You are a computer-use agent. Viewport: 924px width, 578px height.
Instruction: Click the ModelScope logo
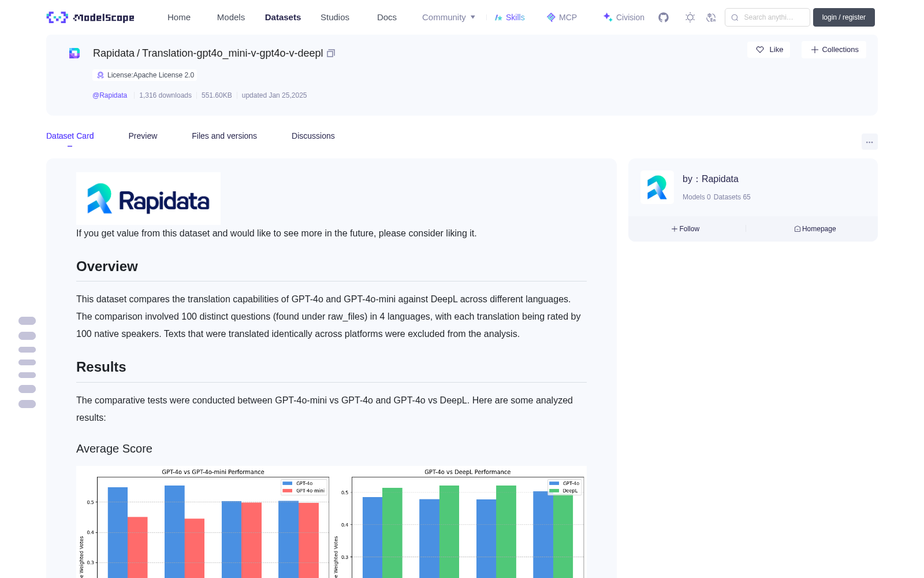click(x=91, y=17)
